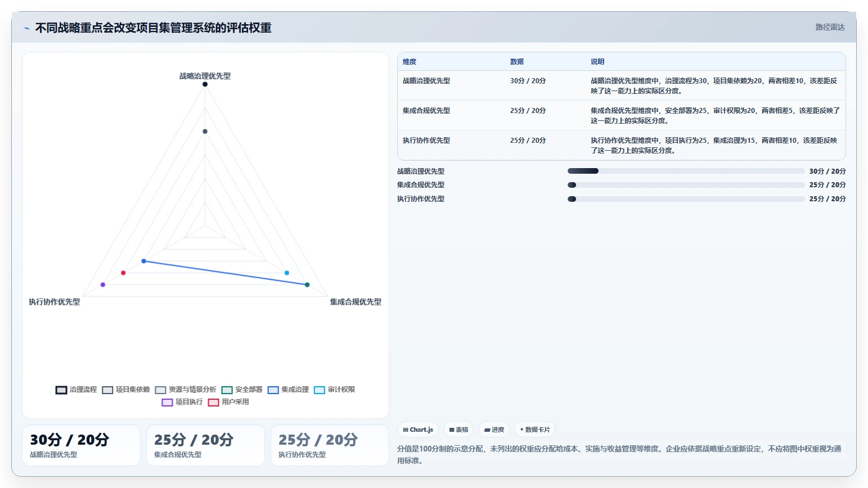Image resolution: width=868 pixels, height=488 pixels.
Task: Click the 执行协作优先型 label of the progress list
Action: (421, 199)
